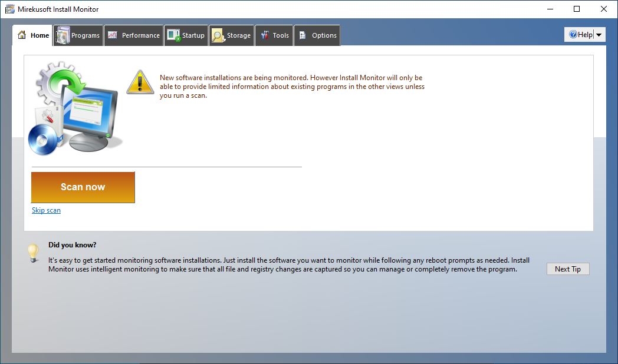
Task: Expand the Help dropdown arrow
Action: pyautogui.click(x=599, y=35)
